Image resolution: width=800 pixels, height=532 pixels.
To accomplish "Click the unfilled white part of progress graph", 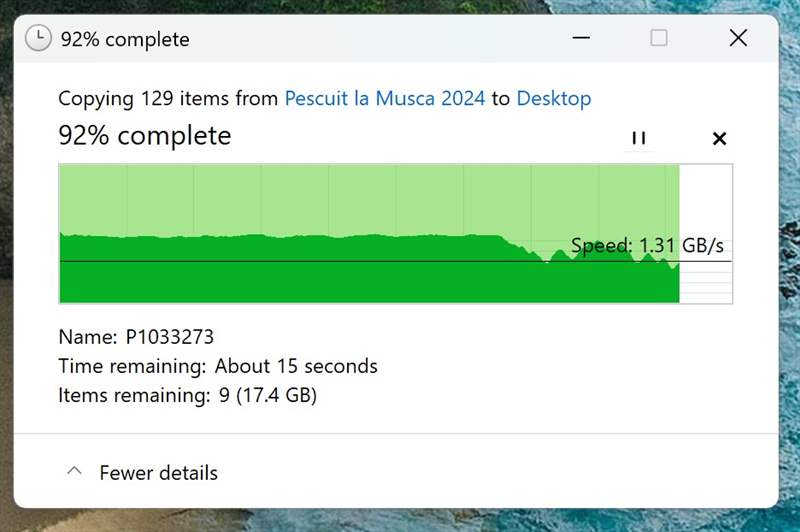I will (x=706, y=200).
